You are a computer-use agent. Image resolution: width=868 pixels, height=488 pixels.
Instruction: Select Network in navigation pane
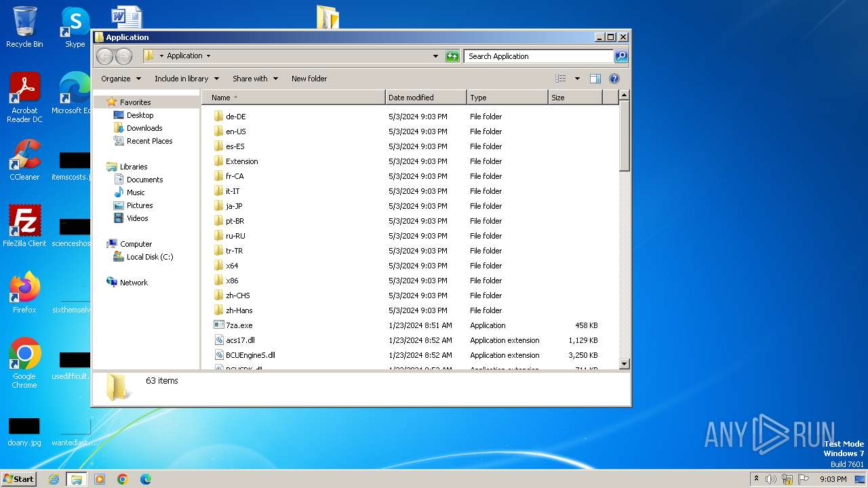134,283
